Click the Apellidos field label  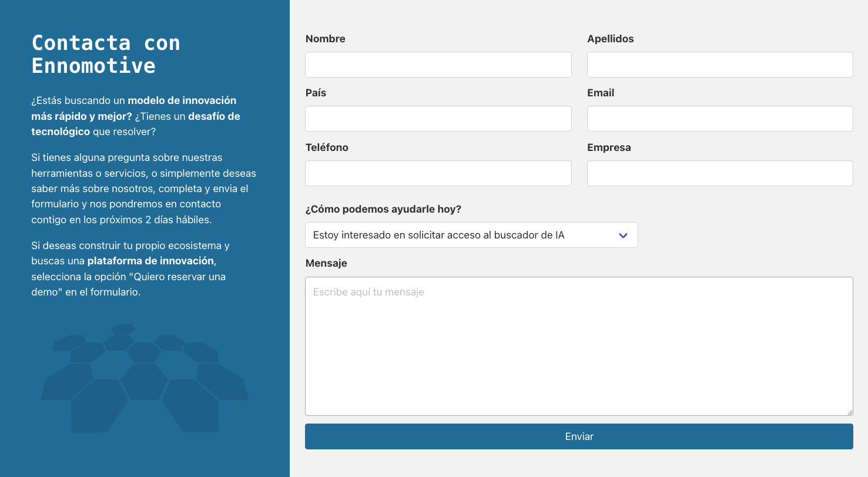tap(610, 39)
